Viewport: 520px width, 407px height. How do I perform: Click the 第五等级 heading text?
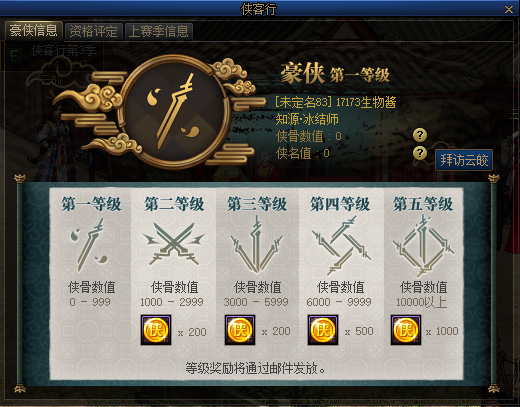423,204
